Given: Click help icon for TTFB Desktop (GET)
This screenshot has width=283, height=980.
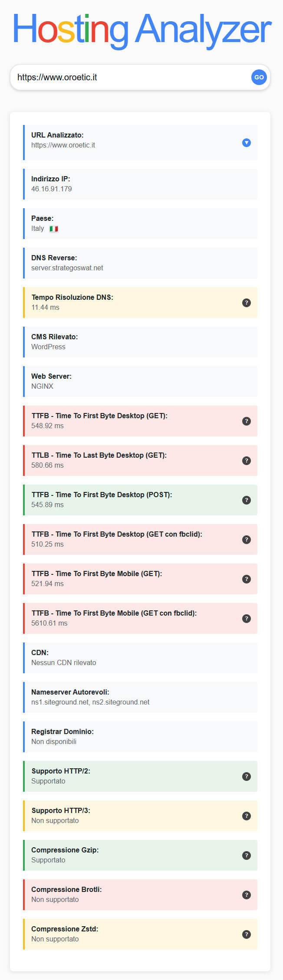Looking at the screenshot, I should click(246, 421).
